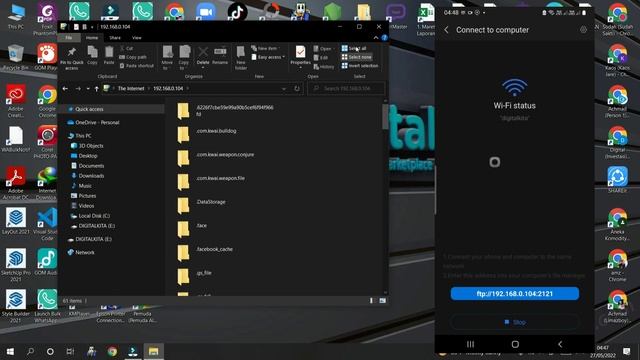This screenshot has height=360, width=640.
Task: Open the New item dropdown
Action: (265, 48)
